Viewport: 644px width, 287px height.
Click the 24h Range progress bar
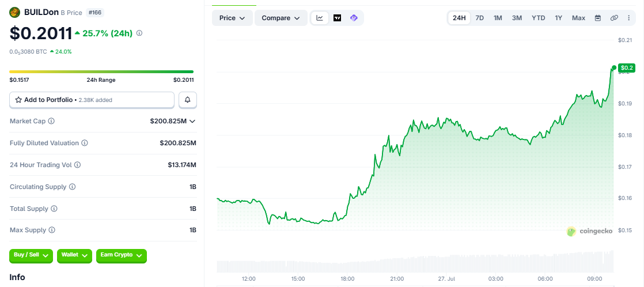pyautogui.click(x=101, y=72)
